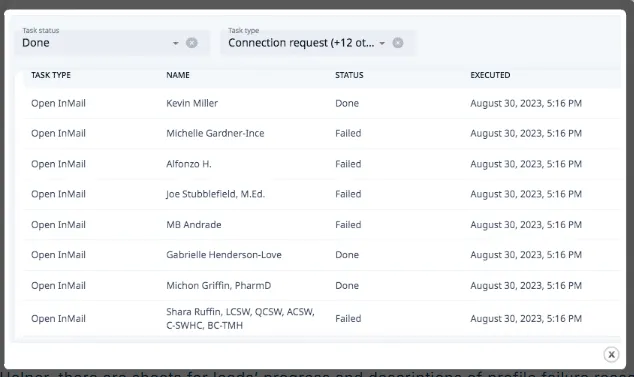Screen dimensions: 634x377
Task: Select the name Alfonzo H.
Action: tap(189, 164)
